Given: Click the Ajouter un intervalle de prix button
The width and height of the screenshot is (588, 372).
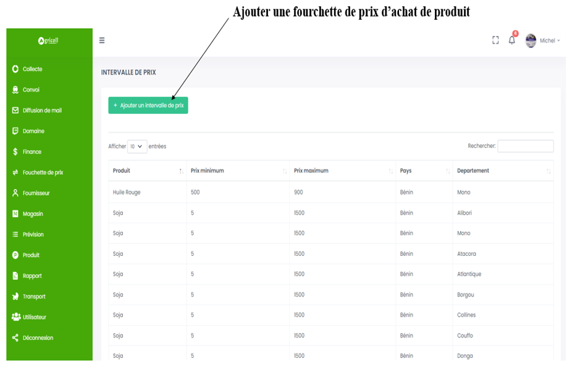Looking at the screenshot, I should [148, 105].
